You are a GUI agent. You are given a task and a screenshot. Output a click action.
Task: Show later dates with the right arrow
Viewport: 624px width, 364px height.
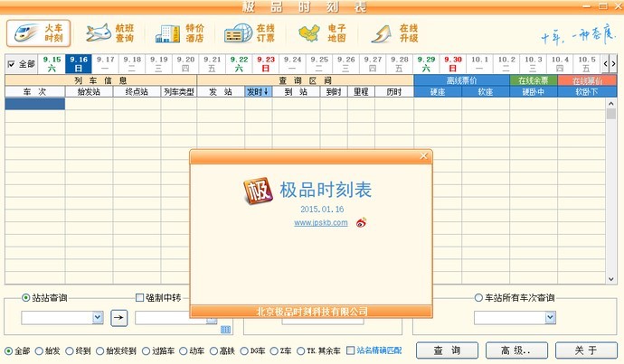[x=613, y=63]
